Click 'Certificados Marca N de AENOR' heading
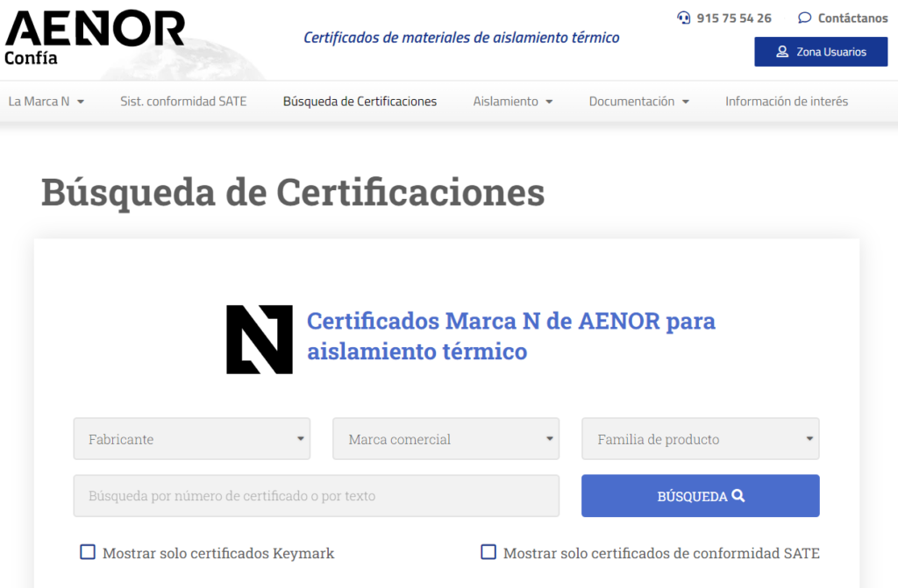This screenshot has height=588, width=898. (511, 337)
